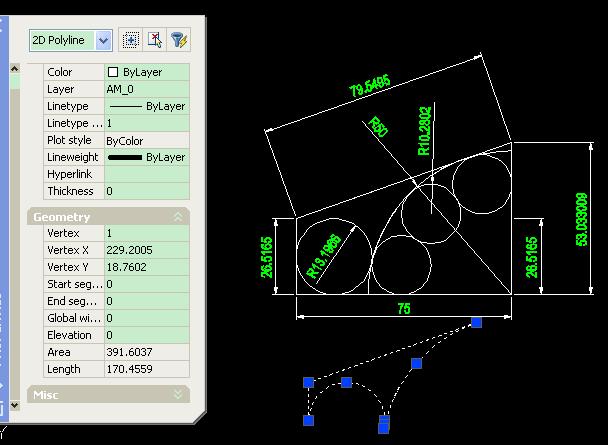608x445 pixels.
Task: Edit the Elevation value
Action: tap(147, 335)
